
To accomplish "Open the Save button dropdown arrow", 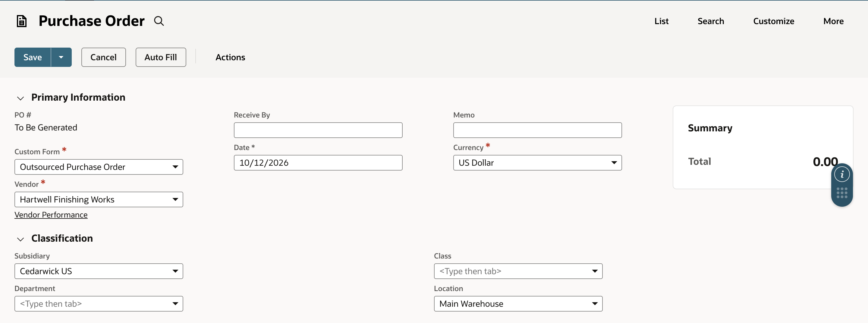I will click(61, 57).
